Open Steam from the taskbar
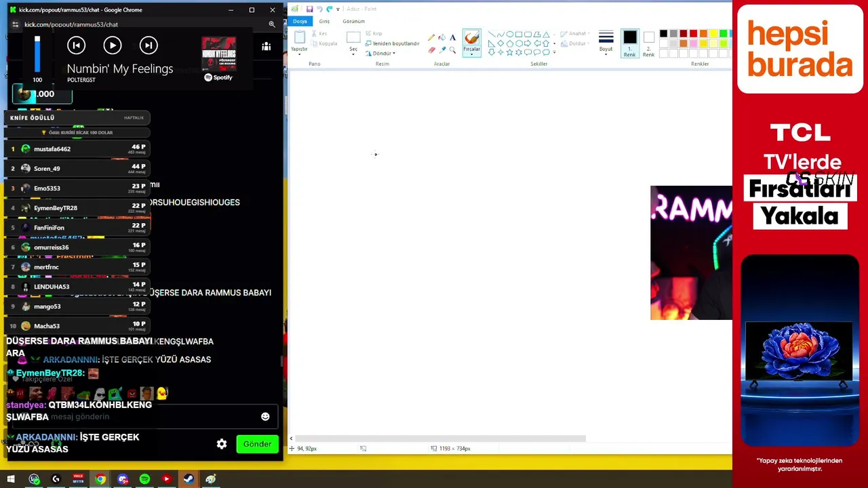 pos(189,479)
